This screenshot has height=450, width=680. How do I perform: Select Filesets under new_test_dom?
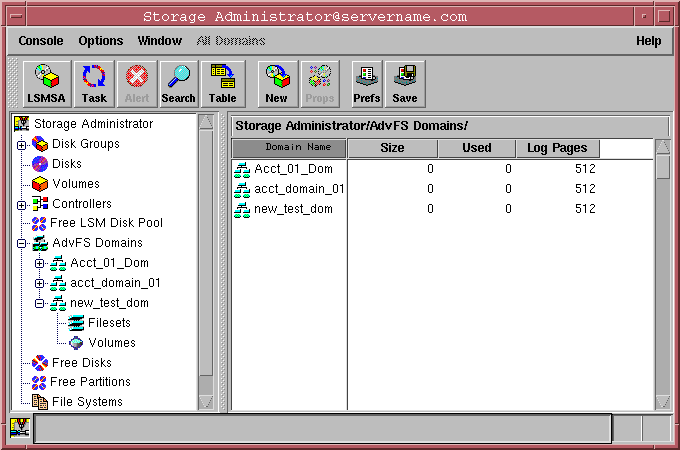pyautogui.click(x=110, y=323)
